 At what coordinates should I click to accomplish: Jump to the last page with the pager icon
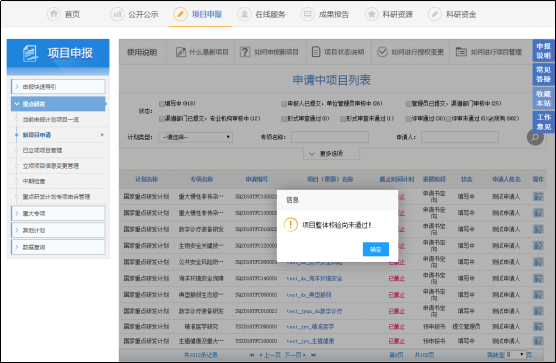tap(313, 355)
